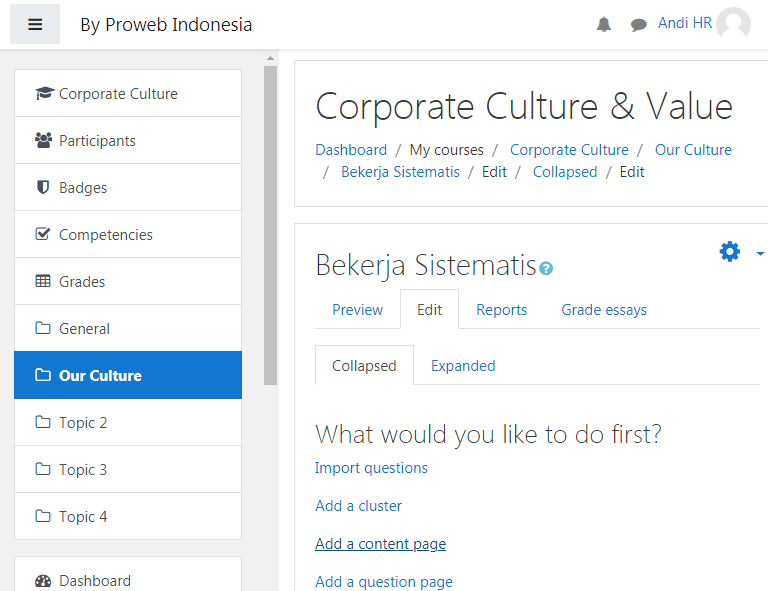Expand the dropdown arrow next to gear
Viewport: 768px width, 591px height.
[760, 253]
